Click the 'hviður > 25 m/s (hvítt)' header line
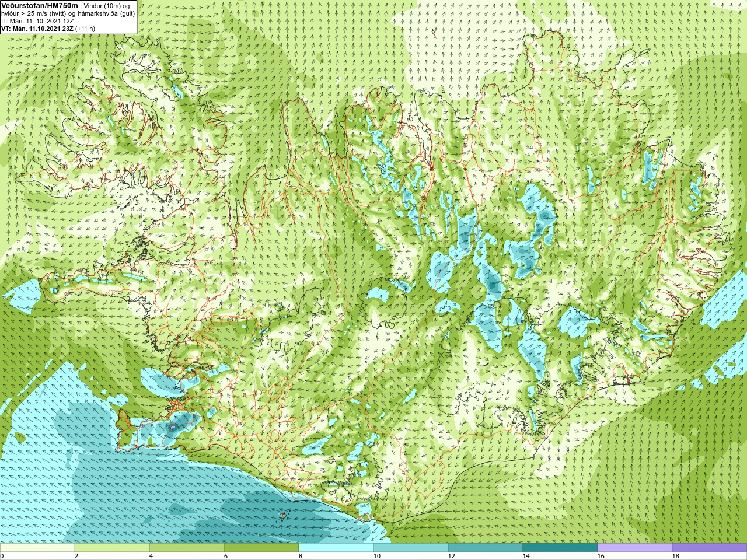Screen dimensions: 747x560 click(x=68, y=13)
